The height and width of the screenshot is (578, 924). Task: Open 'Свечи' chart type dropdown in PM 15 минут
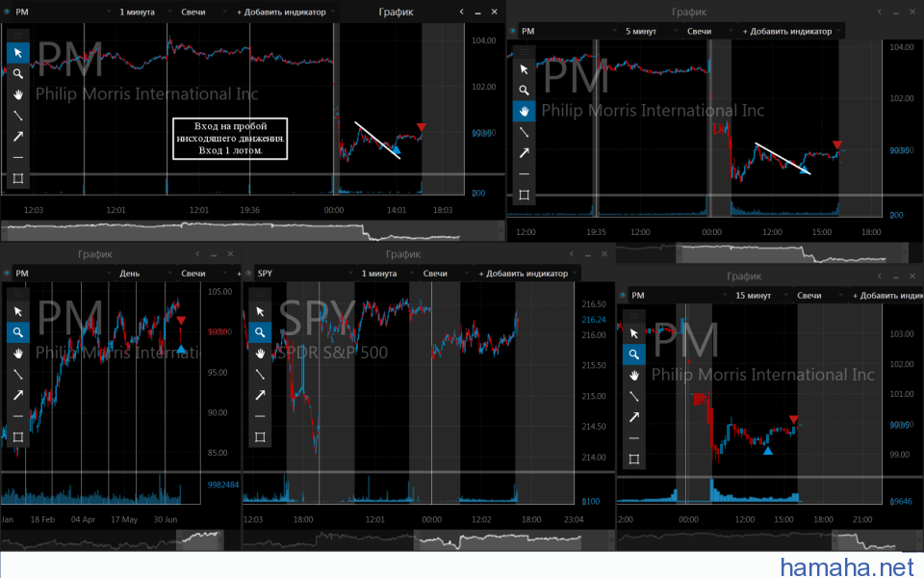[x=818, y=296]
